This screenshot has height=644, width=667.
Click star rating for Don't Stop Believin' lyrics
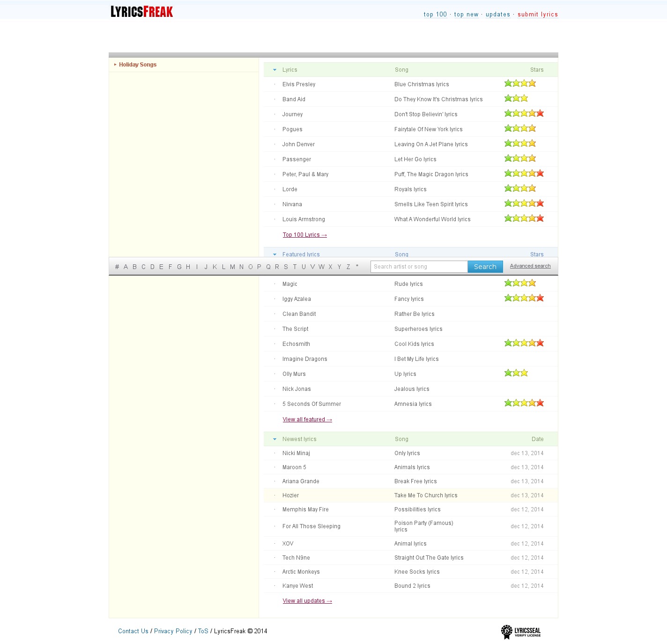(x=524, y=113)
